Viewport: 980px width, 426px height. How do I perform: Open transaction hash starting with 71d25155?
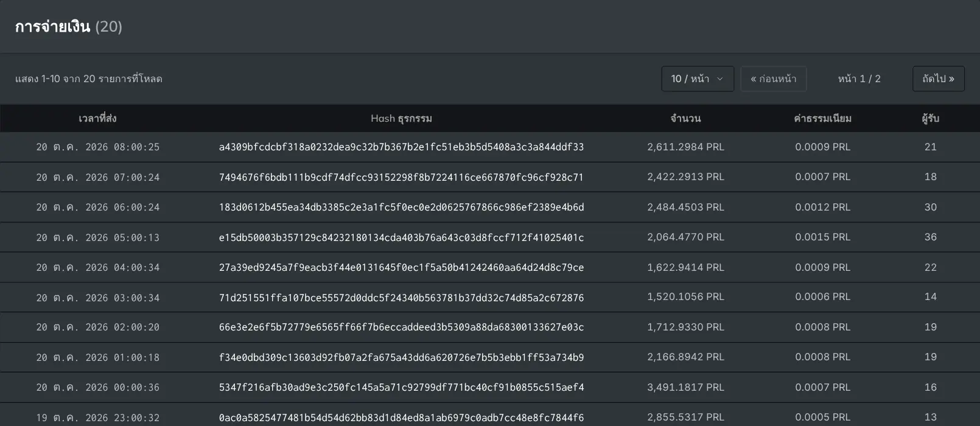click(x=402, y=298)
